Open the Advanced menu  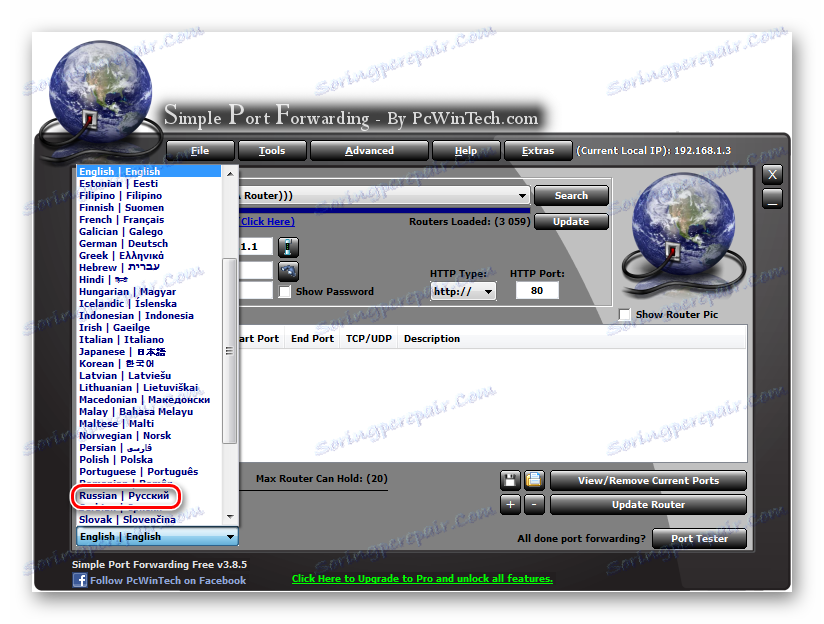pyautogui.click(x=369, y=151)
